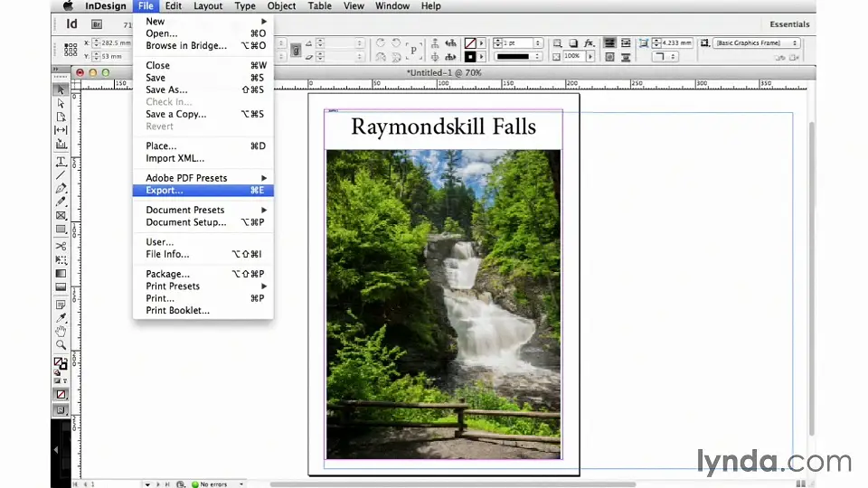This screenshot has width=868, height=488.
Task: Click the drop shadow icon
Action: pos(573,43)
